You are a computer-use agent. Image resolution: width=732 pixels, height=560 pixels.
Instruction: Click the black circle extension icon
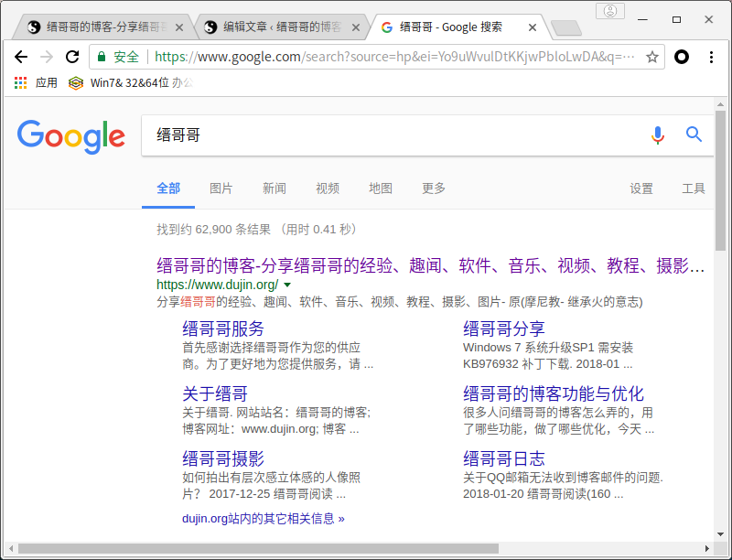point(682,57)
